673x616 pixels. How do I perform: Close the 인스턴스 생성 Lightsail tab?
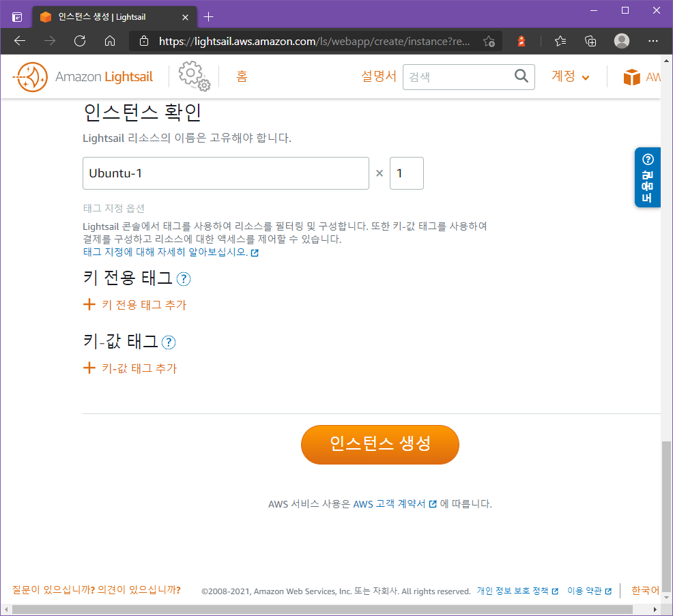[x=185, y=17]
